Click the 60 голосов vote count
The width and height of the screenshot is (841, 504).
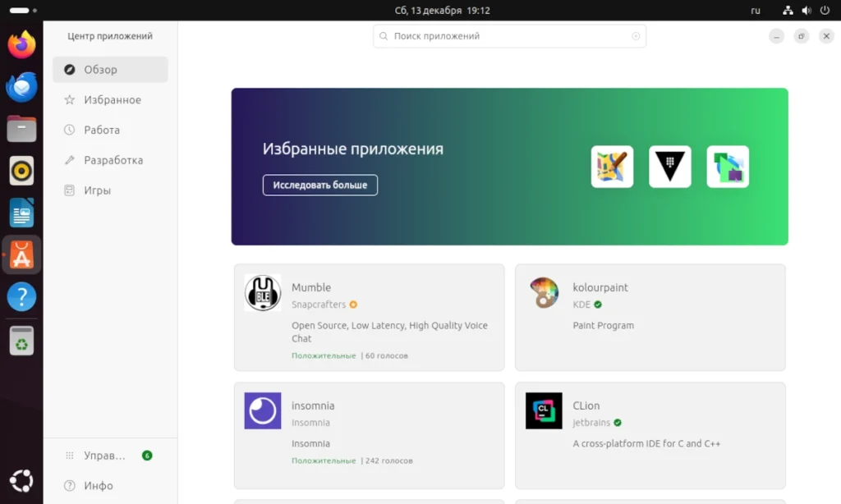(x=387, y=355)
